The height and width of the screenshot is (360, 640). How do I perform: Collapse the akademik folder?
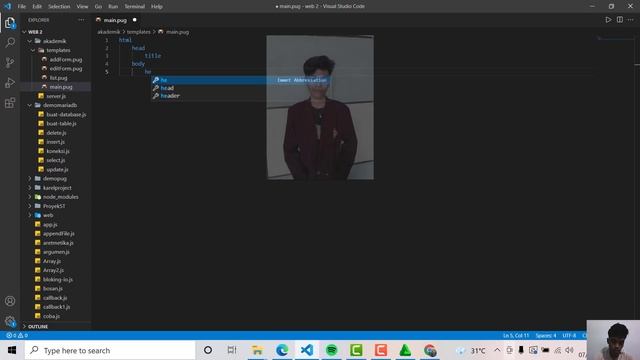(54, 41)
